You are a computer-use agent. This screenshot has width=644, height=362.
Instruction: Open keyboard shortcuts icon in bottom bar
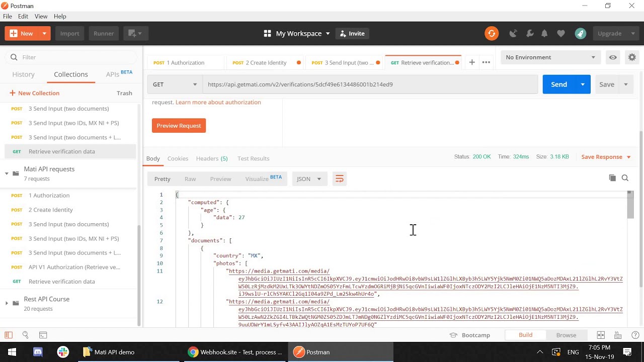click(617, 335)
